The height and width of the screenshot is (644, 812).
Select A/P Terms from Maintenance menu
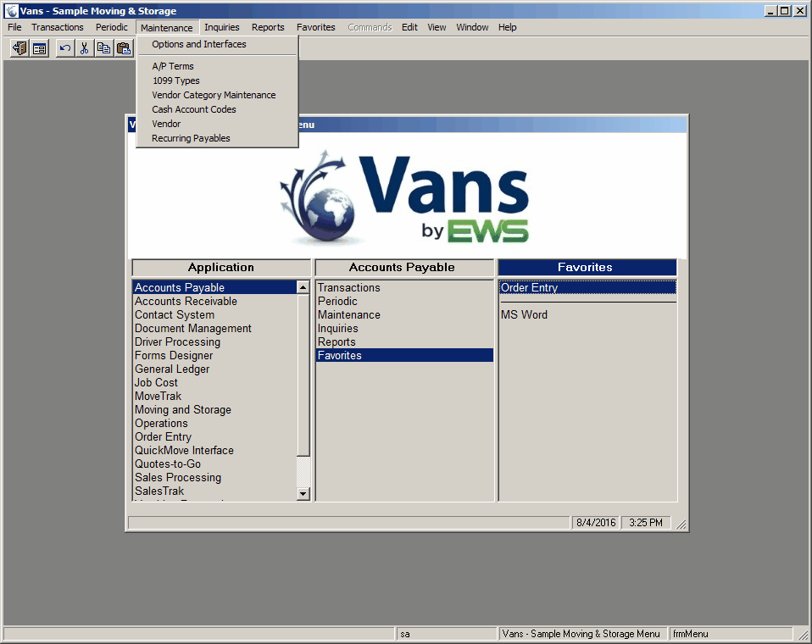coord(218,66)
